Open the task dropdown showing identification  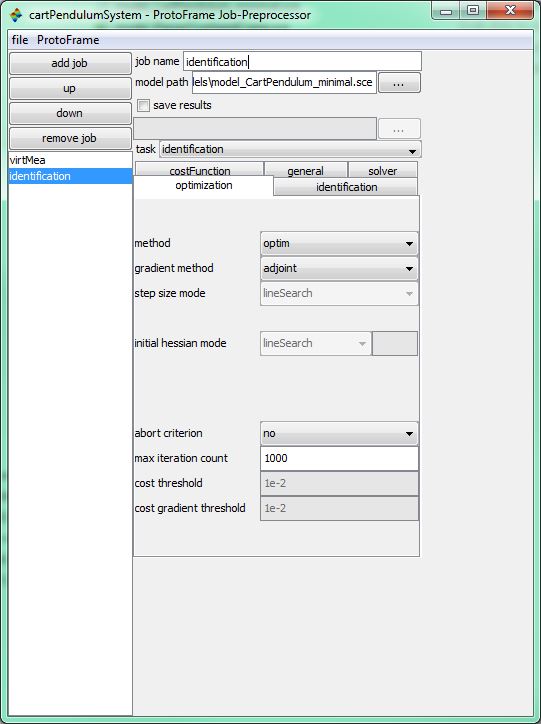290,150
